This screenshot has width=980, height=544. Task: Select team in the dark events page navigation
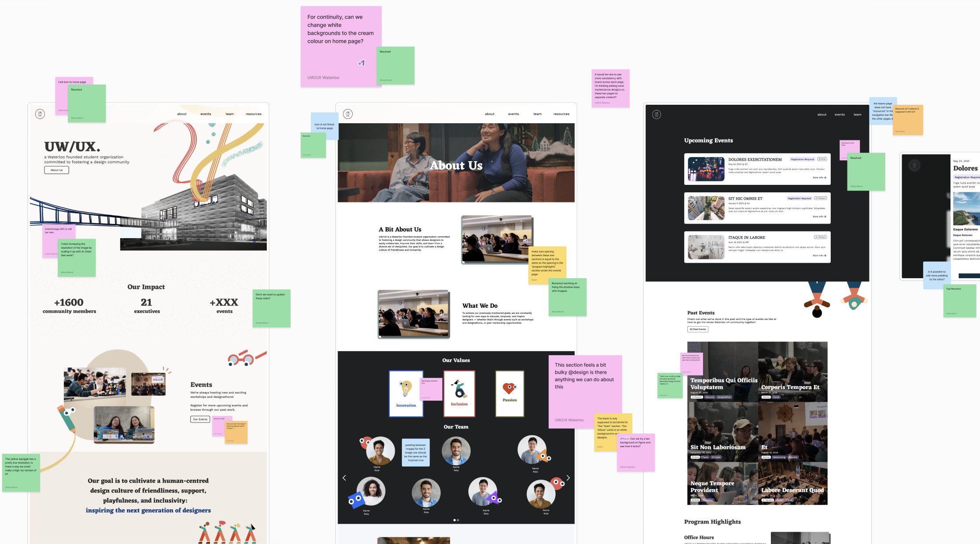(x=857, y=114)
